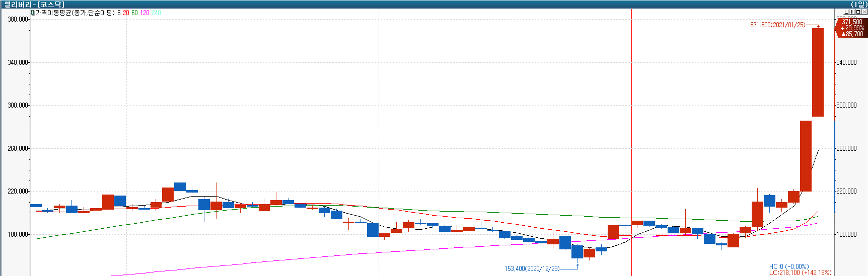This screenshot has width=868, height=276.
Task: Select the cyan 240-day moving average
Action: [156, 13]
